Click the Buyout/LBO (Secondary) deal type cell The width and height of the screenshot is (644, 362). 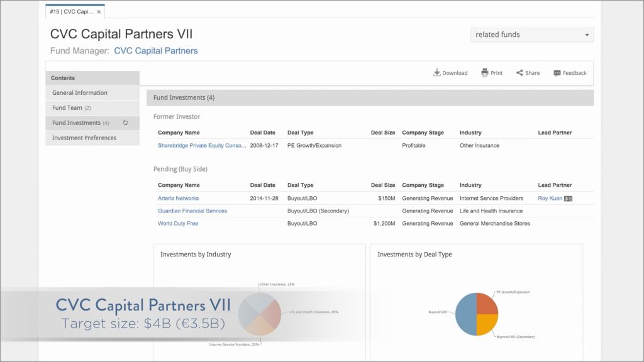coord(318,211)
